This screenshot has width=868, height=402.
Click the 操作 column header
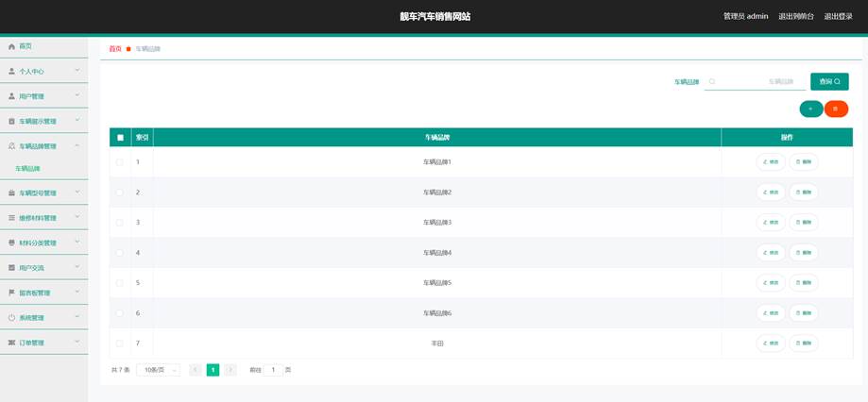[787, 138]
